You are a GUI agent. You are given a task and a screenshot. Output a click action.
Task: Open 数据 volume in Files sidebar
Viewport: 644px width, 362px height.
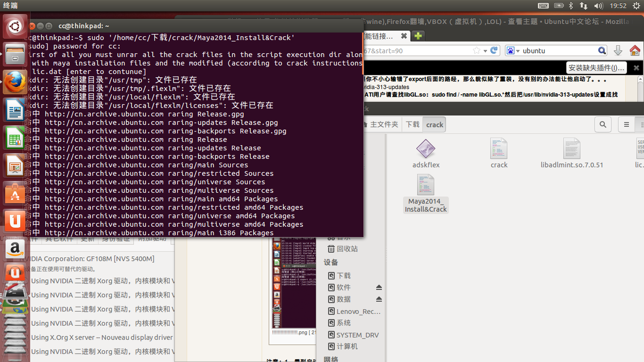click(339, 299)
